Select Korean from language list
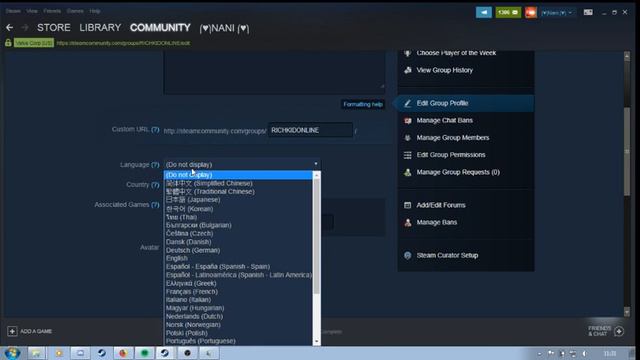The width and height of the screenshot is (640, 360). coord(238,209)
